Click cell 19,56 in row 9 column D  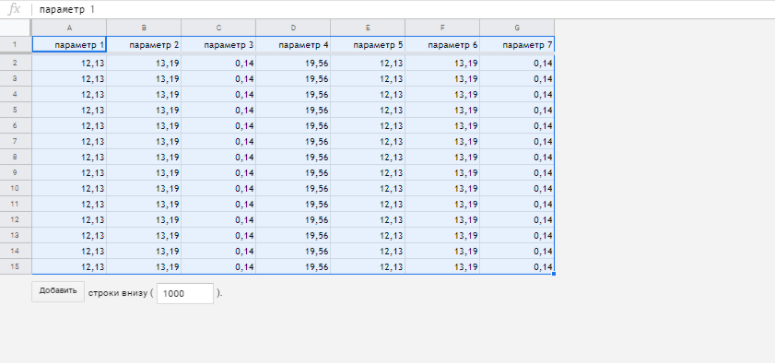click(293, 173)
